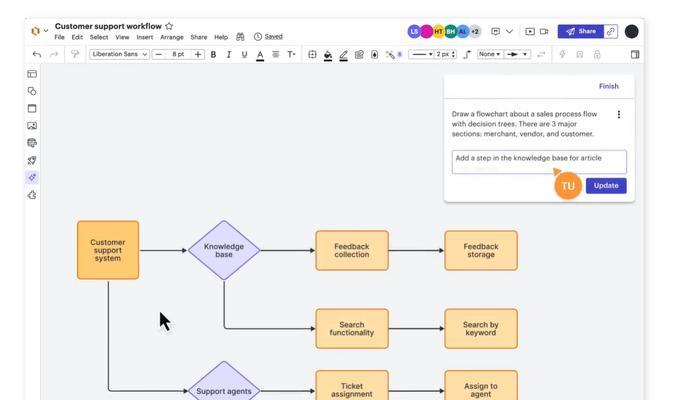Increase font size with the plus button

tap(198, 54)
